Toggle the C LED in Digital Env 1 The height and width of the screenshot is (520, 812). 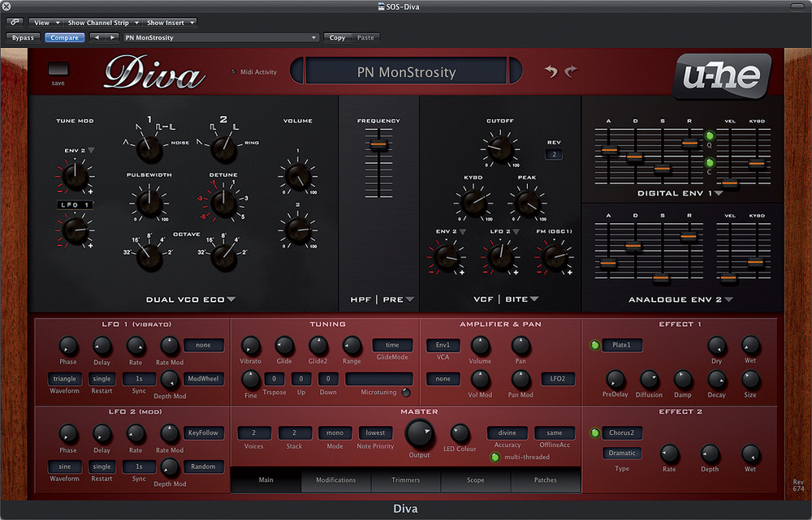(x=710, y=163)
